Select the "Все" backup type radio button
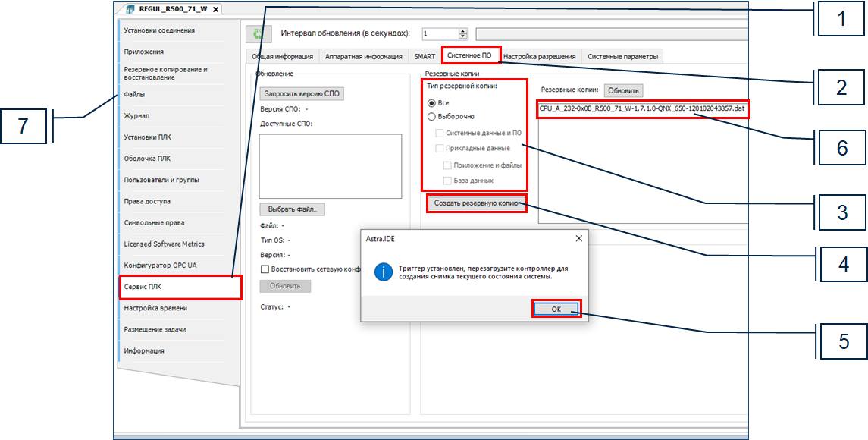The height and width of the screenshot is (440, 868). [x=431, y=102]
